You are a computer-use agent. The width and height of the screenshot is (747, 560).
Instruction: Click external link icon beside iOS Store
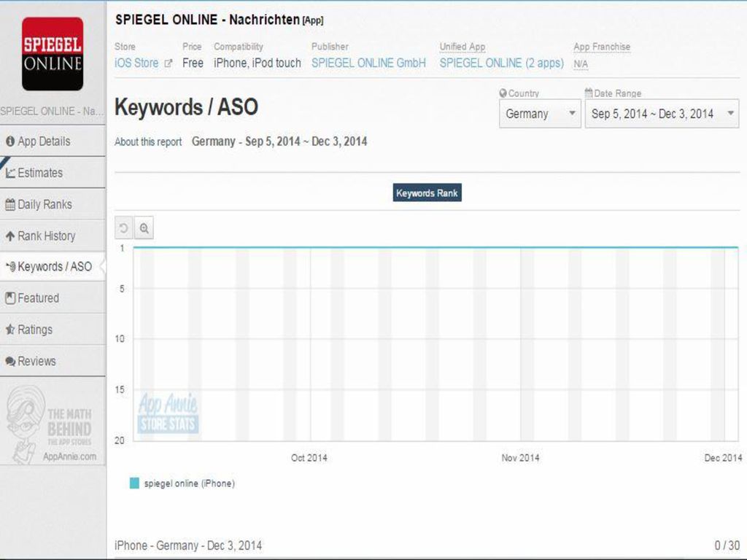pyautogui.click(x=169, y=63)
